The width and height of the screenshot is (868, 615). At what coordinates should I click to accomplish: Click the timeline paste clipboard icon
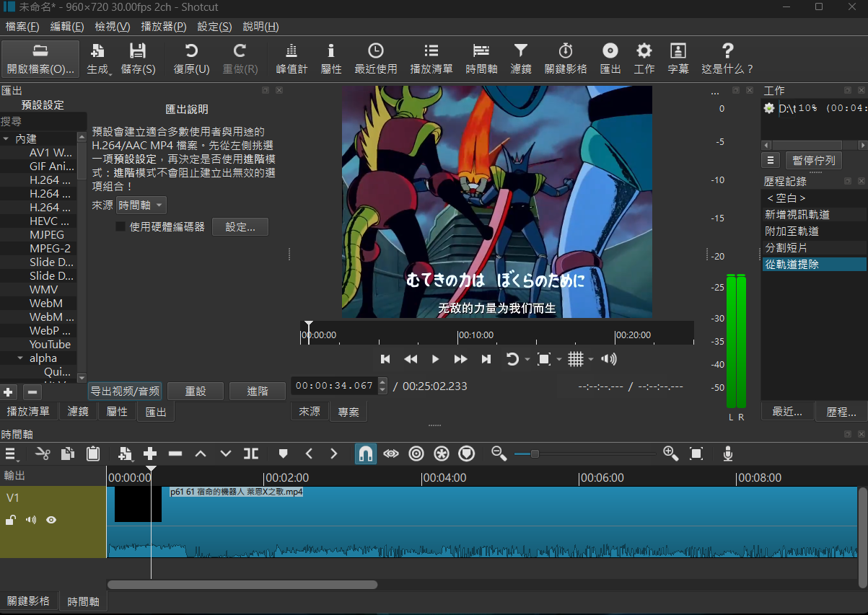coord(93,453)
